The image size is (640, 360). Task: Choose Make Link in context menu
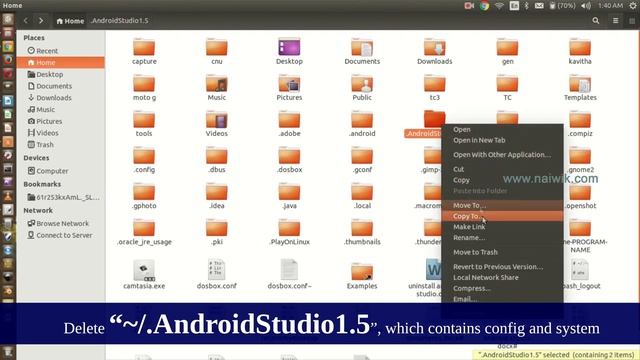502,227
